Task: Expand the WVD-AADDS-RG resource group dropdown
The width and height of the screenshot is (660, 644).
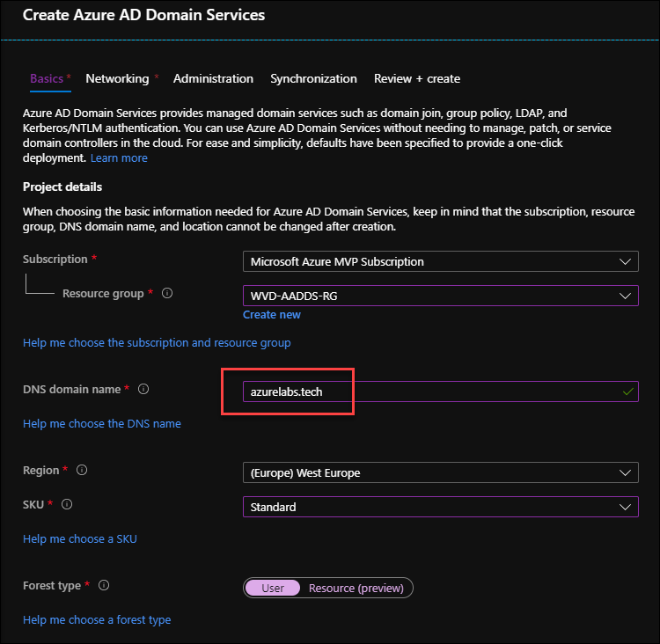Action: tap(441, 296)
